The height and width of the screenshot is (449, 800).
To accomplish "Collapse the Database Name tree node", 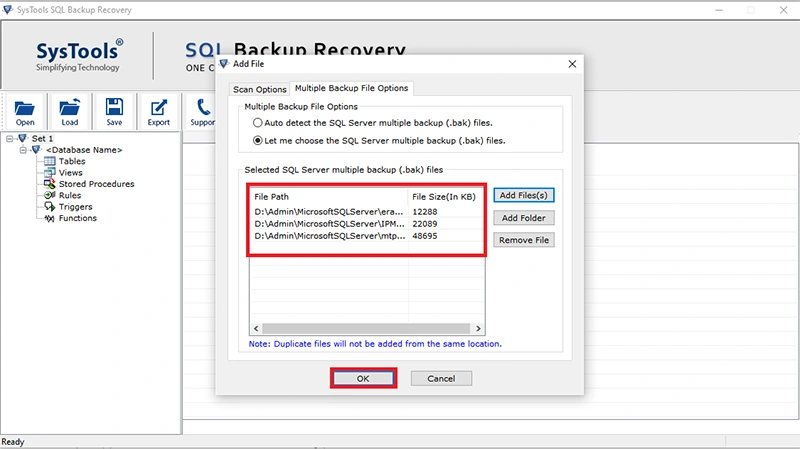I will [22, 149].
